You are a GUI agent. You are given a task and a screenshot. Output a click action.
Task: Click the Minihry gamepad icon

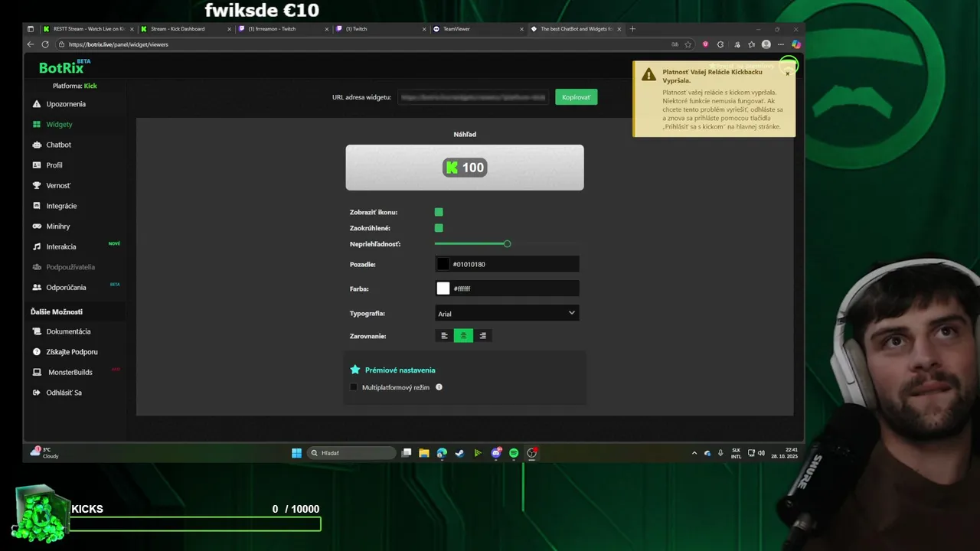click(x=37, y=227)
